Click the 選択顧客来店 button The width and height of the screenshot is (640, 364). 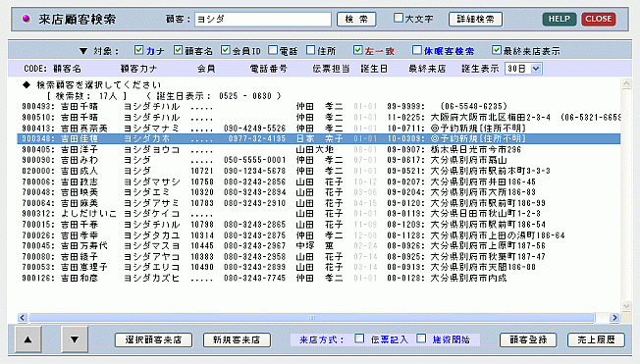click(x=153, y=339)
